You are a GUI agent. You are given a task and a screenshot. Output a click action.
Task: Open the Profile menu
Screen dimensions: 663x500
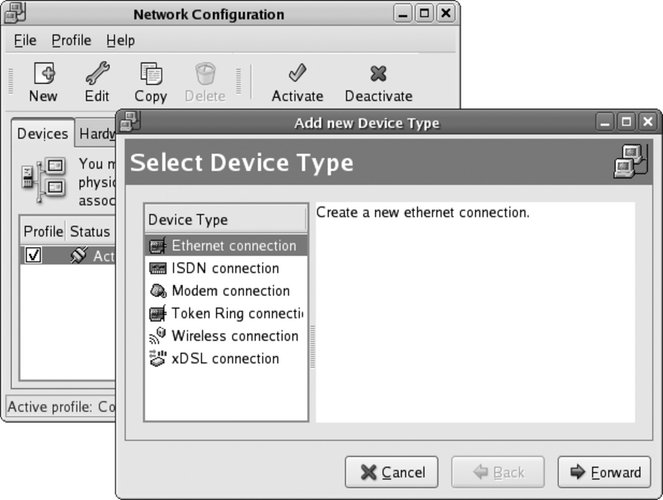tap(71, 41)
